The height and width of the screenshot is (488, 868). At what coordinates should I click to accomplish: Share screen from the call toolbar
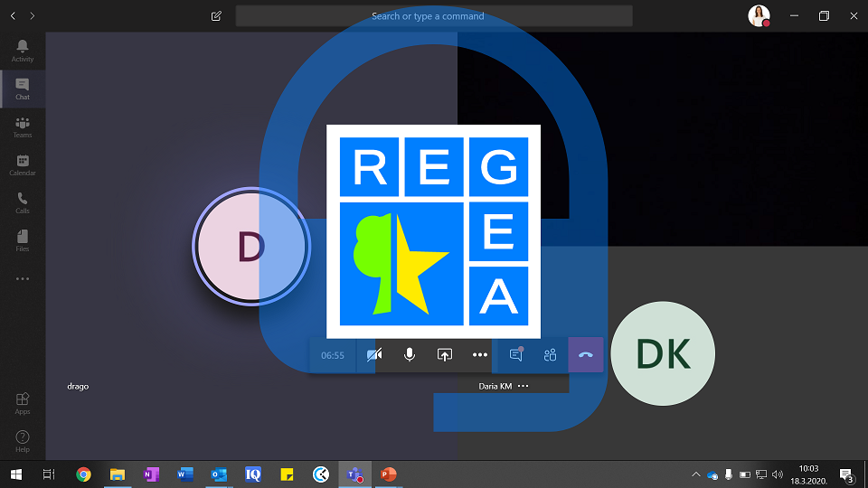[x=445, y=354]
